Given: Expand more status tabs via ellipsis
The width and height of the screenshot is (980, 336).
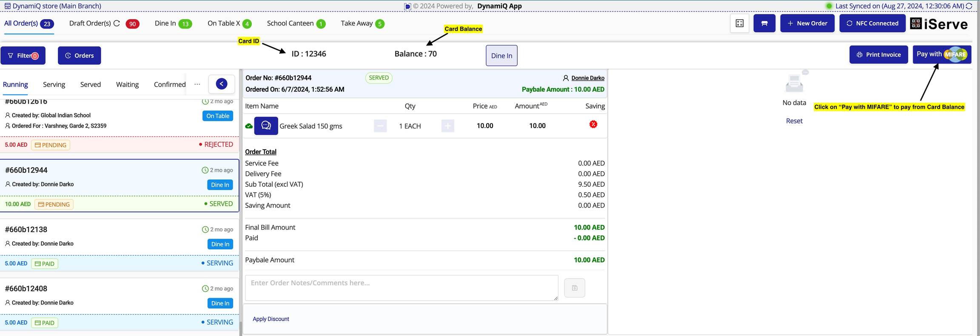Looking at the screenshot, I should [197, 84].
